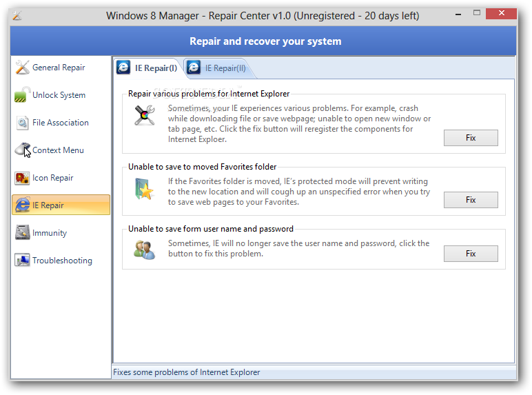Open the General Repair section
Image resolution: width=532 pixels, height=395 pixels.
[61, 67]
